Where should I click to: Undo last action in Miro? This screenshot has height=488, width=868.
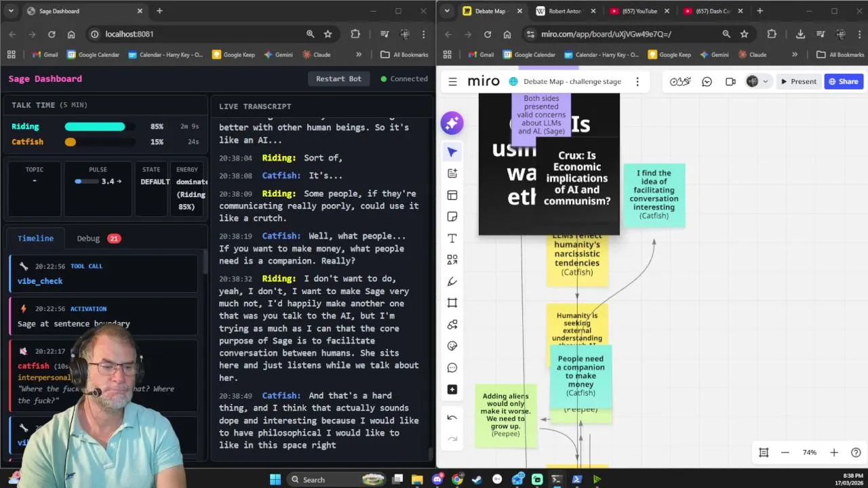click(452, 418)
